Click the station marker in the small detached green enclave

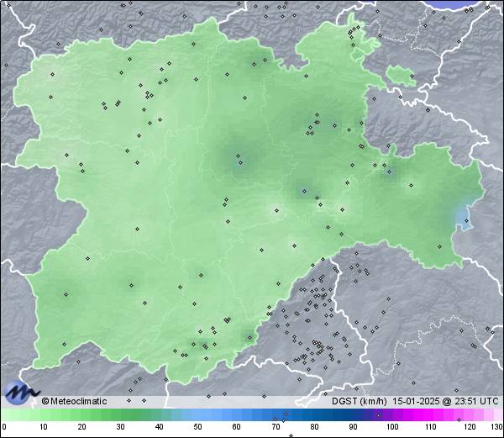412,77
